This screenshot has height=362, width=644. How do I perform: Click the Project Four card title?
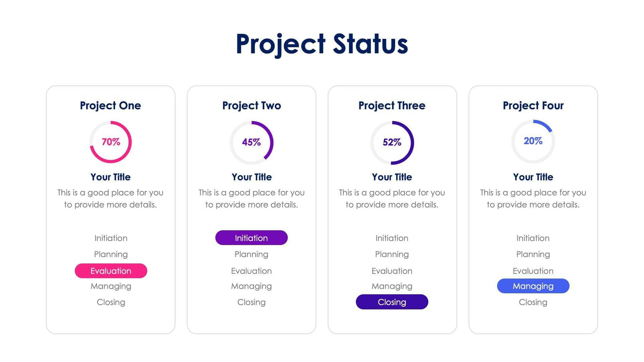pos(533,105)
